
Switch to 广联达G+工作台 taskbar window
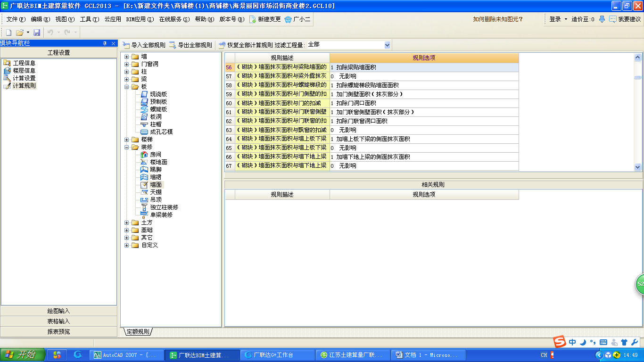pyautogui.click(x=277, y=355)
